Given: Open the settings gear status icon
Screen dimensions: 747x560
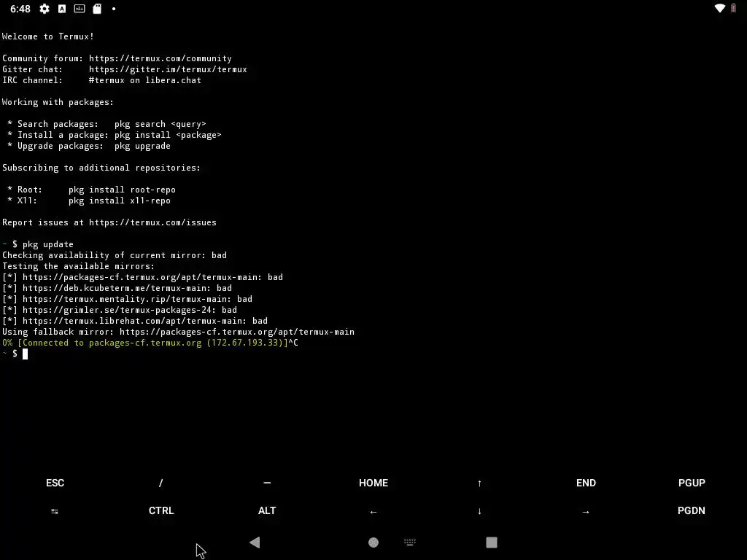Looking at the screenshot, I should 44,9.
